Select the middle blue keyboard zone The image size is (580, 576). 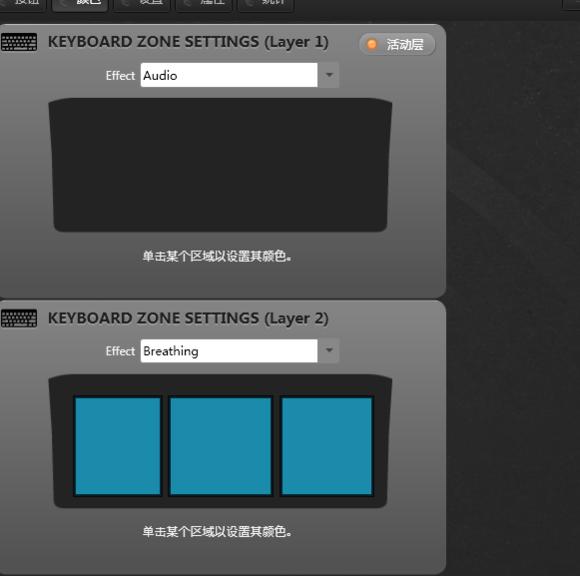click(220, 446)
